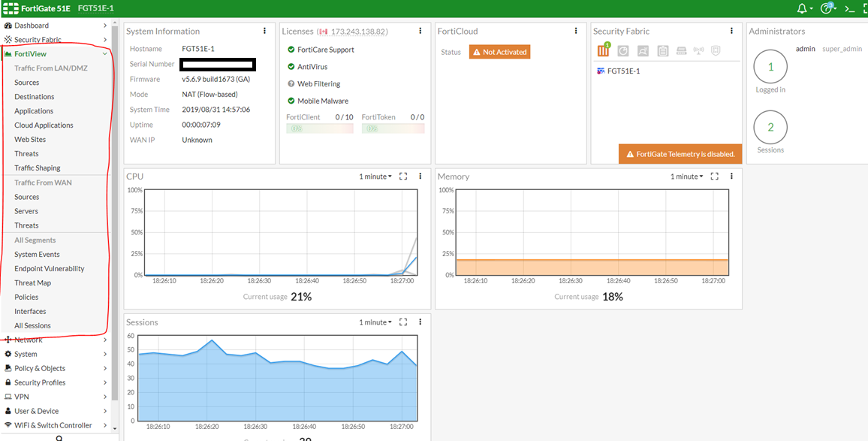Expand the CPU widget to fullscreen

[403, 177]
